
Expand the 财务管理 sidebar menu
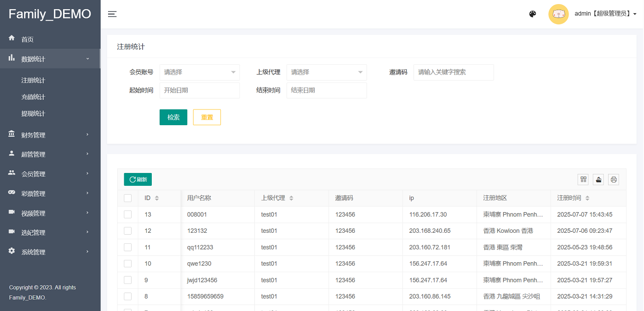50,135
